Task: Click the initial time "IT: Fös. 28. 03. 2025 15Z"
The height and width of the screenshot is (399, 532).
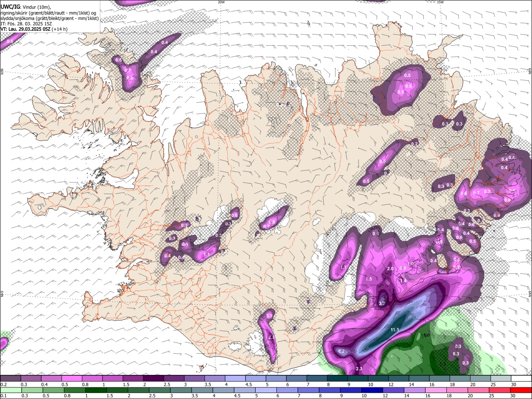Action: (x=26, y=24)
